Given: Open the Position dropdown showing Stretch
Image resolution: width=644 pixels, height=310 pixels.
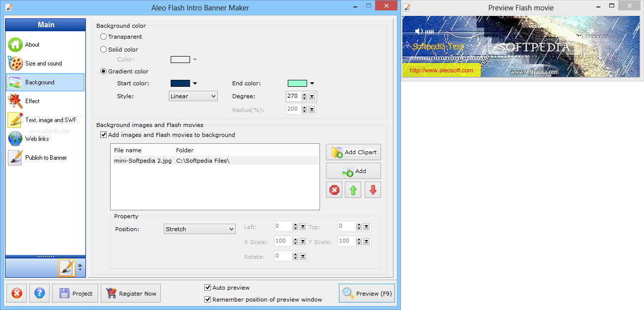Looking at the screenshot, I should tap(199, 229).
